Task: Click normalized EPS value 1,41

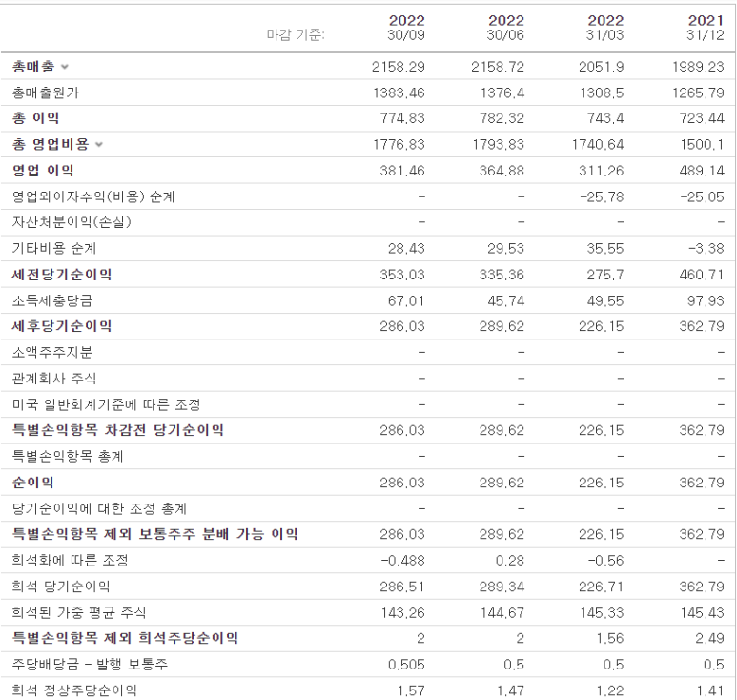Action: point(709,690)
